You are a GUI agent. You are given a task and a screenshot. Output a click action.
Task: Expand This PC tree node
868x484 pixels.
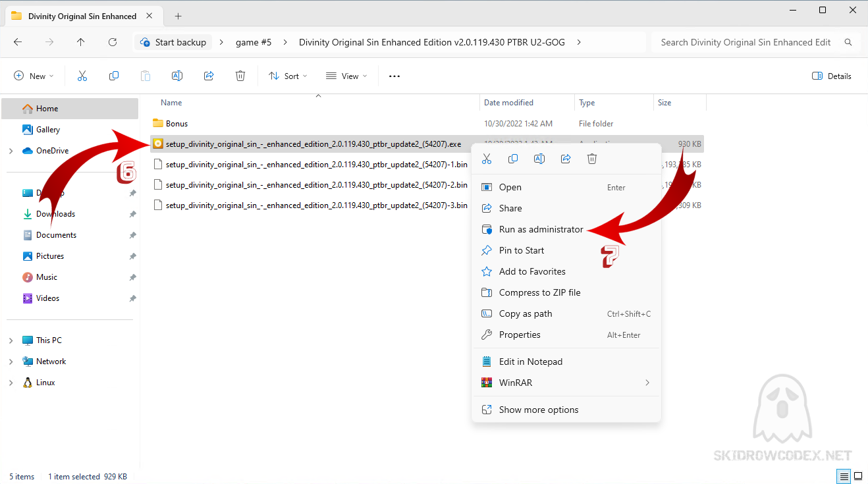point(11,340)
